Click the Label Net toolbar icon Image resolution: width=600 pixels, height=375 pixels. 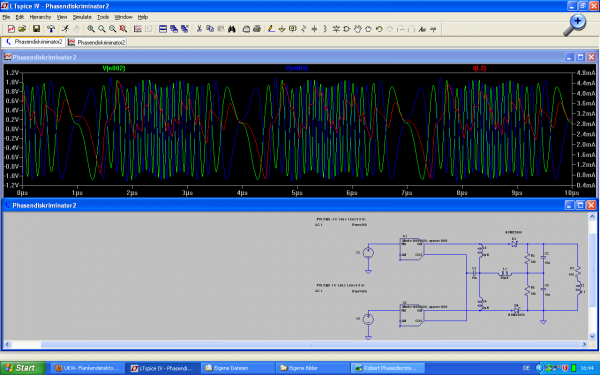pos(293,29)
